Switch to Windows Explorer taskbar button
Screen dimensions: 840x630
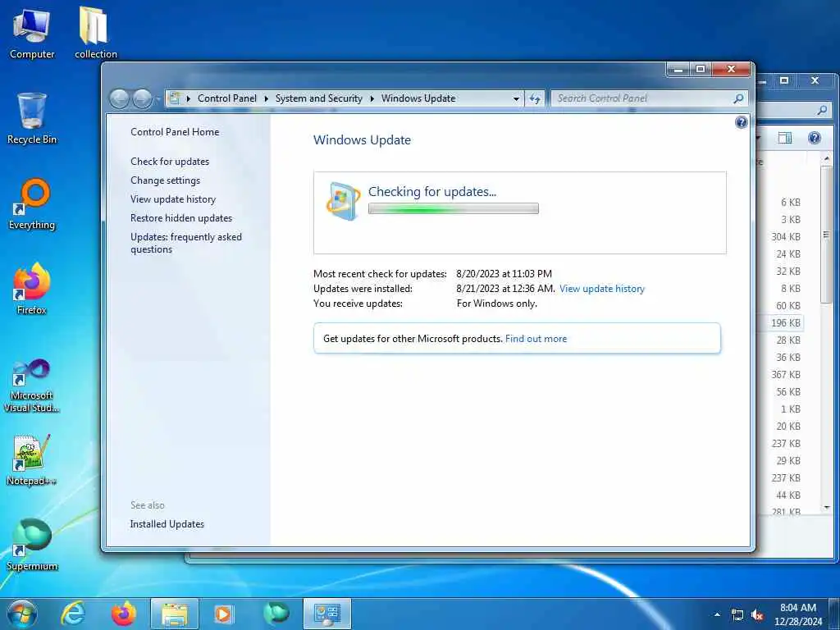coord(175,614)
